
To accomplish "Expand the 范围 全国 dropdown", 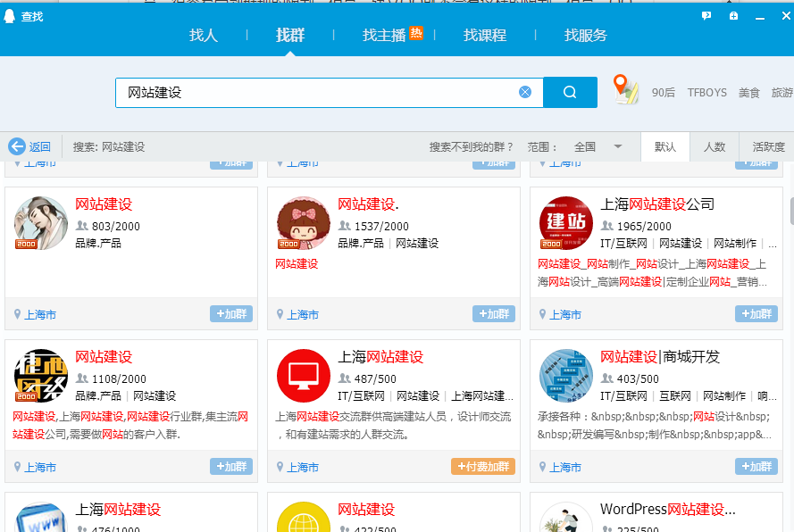I will pyautogui.click(x=598, y=146).
